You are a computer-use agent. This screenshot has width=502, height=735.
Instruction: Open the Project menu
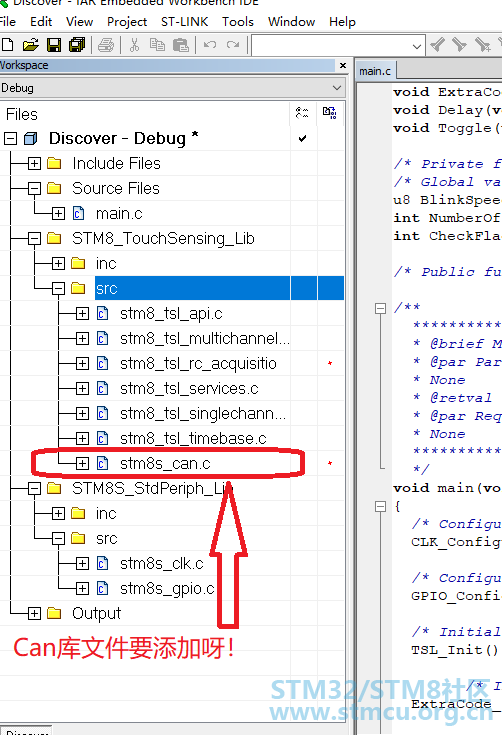pos(127,22)
